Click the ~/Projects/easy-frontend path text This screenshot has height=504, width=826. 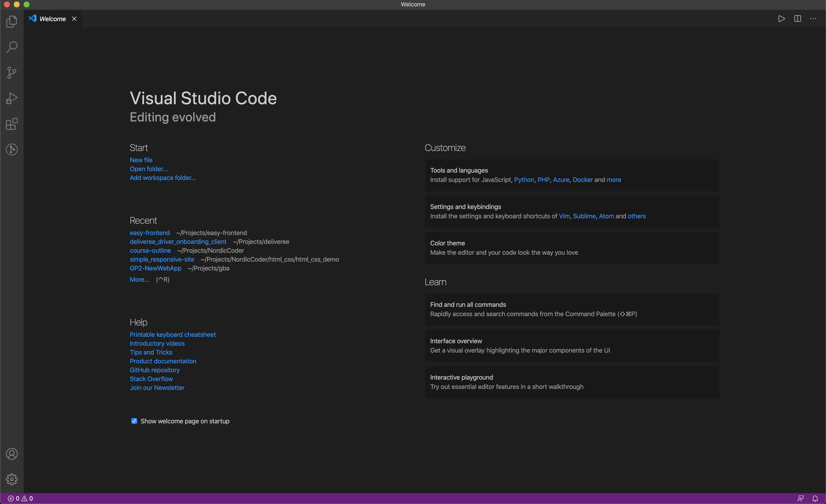click(211, 233)
